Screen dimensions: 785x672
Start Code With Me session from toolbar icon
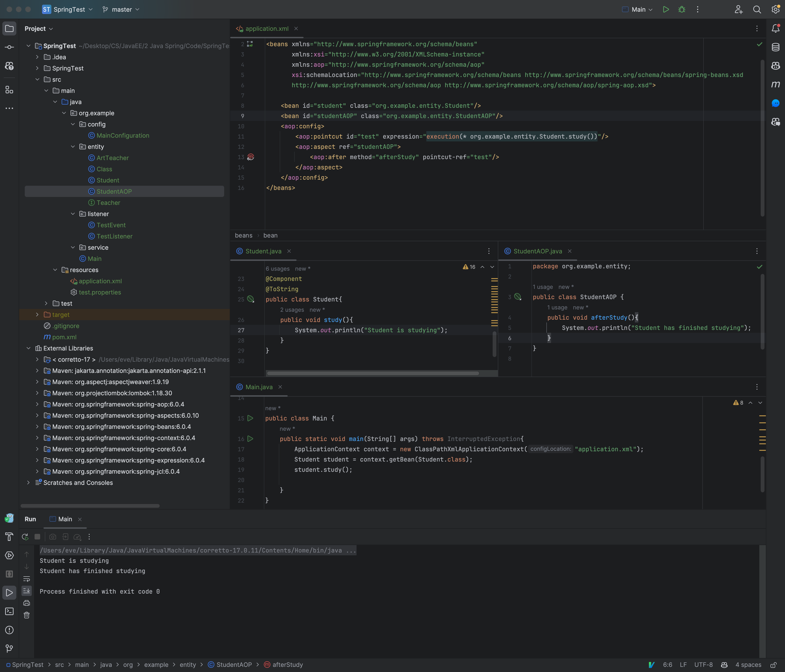tap(738, 10)
